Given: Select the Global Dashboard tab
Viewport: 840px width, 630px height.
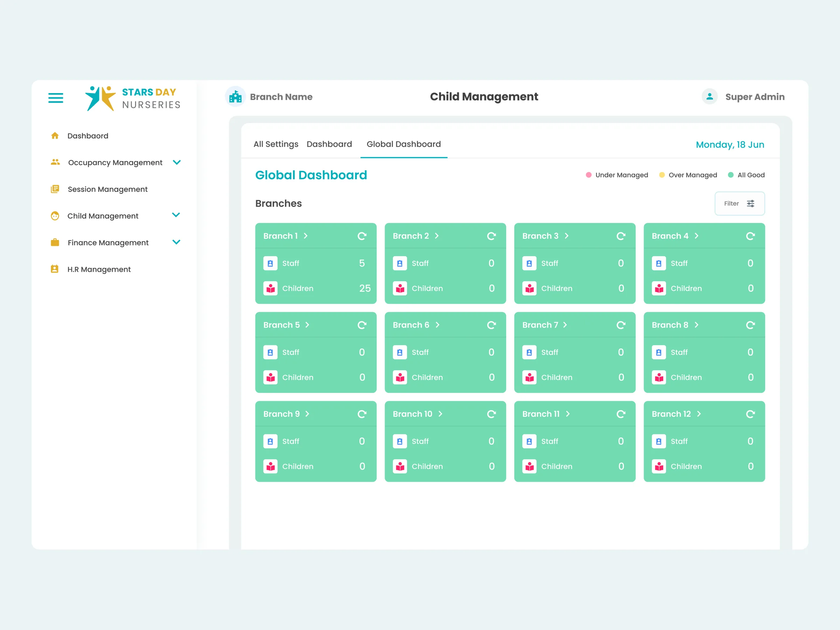Looking at the screenshot, I should pyautogui.click(x=404, y=144).
